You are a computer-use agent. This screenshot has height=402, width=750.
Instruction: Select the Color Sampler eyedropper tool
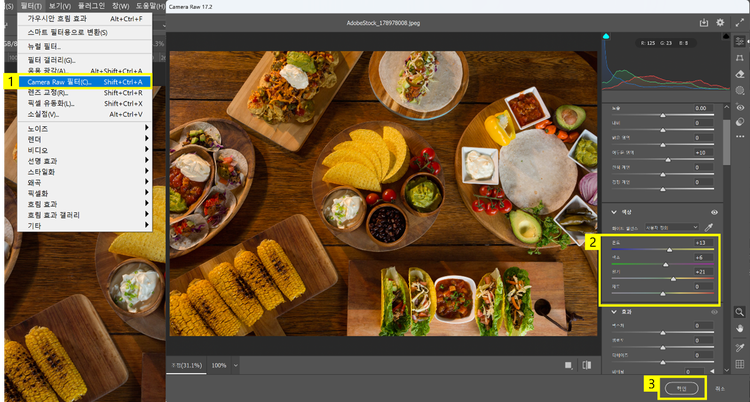(x=739, y=347)
